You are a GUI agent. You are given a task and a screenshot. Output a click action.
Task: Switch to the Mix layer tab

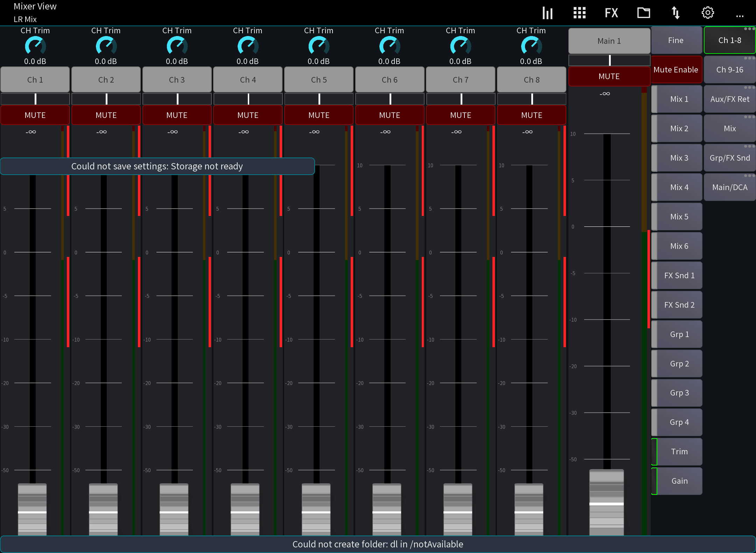(729, 128)
